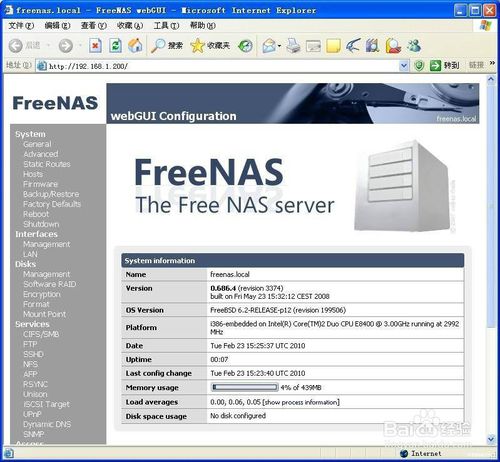Open Firmware page link
500x462 pixels.
[40, 184]
